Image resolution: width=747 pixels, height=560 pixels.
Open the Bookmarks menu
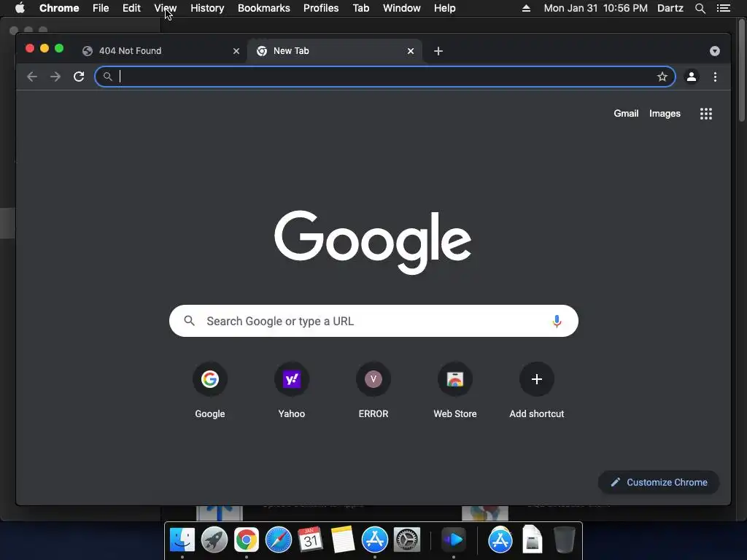263,8
